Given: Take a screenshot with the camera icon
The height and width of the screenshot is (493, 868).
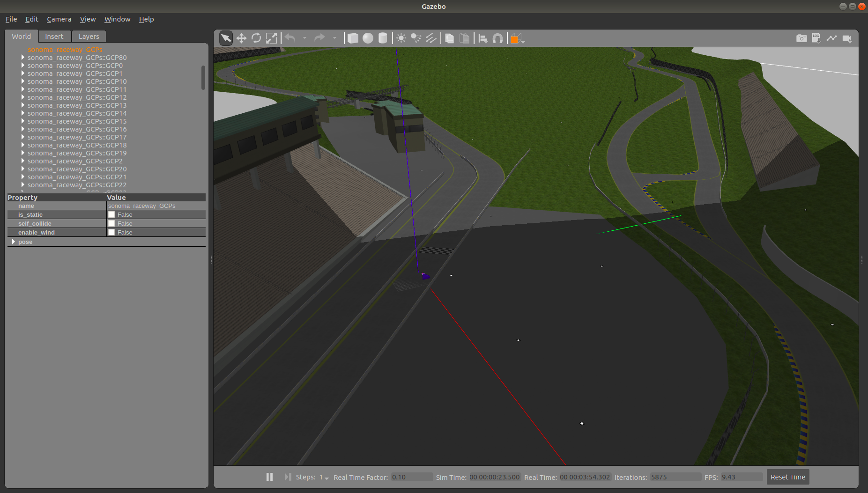Looking at the screenshot, I should click(801, 38).
